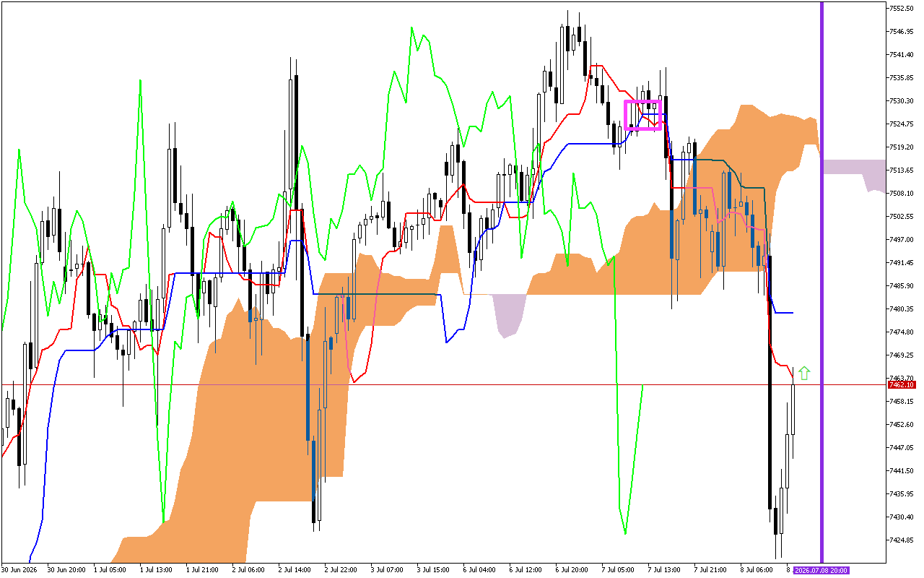Screen dimensions: 924x578
Task: Click time axis label 6 Jul 20:00
Action: pyautogui.click(x=573, y=570)
